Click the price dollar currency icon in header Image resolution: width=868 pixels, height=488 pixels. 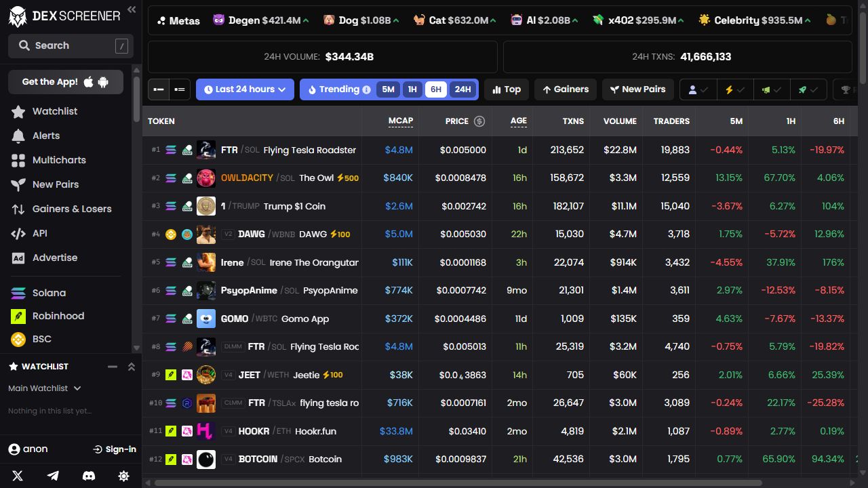click(479, 121)
